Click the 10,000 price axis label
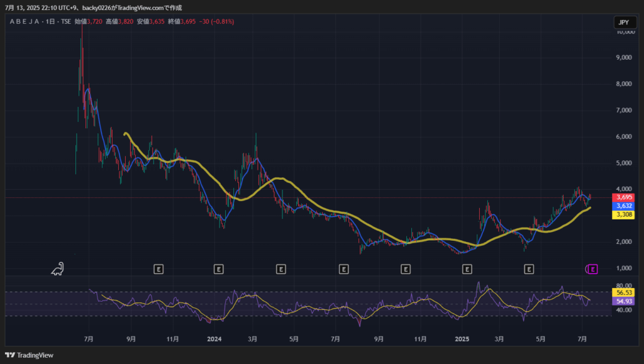Viewport: 644px width, 364px height. pos(625,31)
